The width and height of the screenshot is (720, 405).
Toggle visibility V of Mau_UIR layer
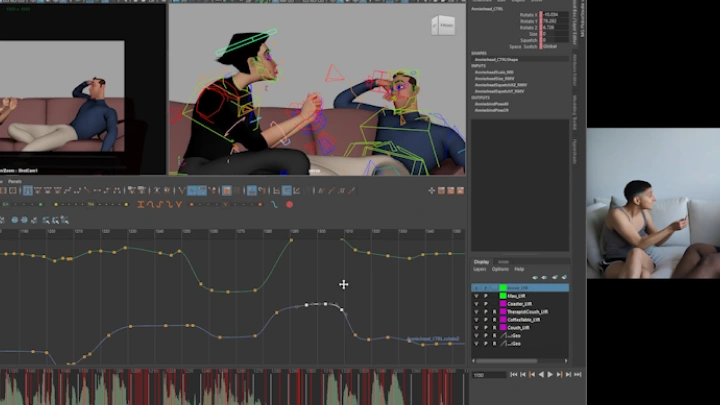point(476,296)
